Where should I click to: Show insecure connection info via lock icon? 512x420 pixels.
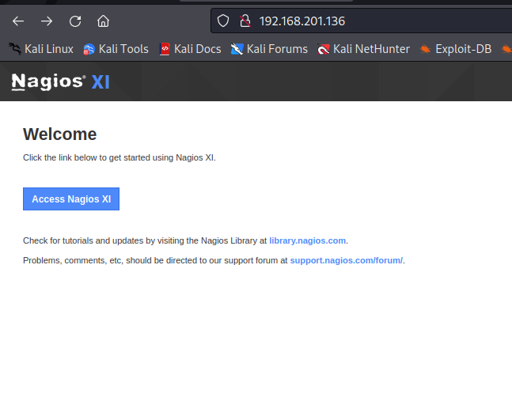tap(245, 21)
